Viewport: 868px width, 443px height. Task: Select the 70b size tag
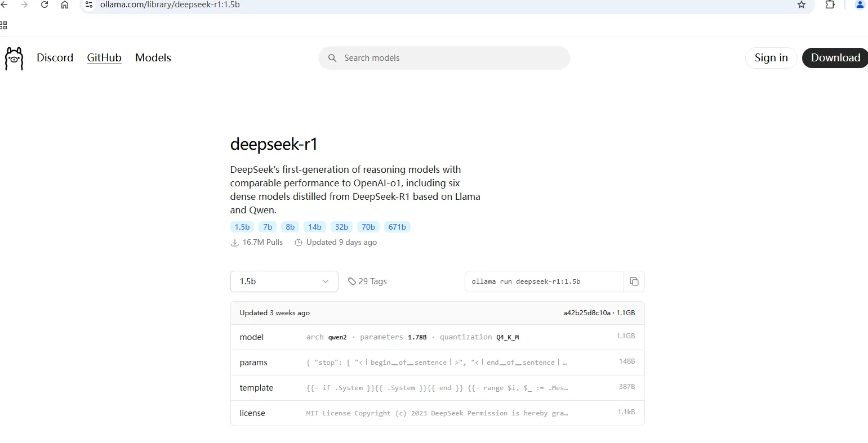(368, 227)
